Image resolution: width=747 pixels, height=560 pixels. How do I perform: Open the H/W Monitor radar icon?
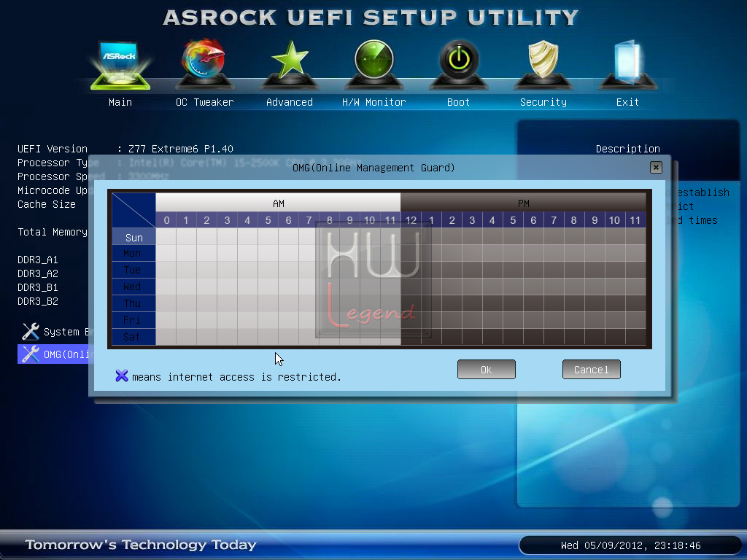[x=374, y=65]
